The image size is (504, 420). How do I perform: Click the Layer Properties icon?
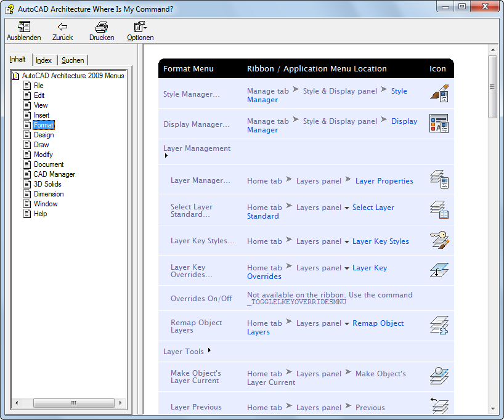tap(439, 179)
